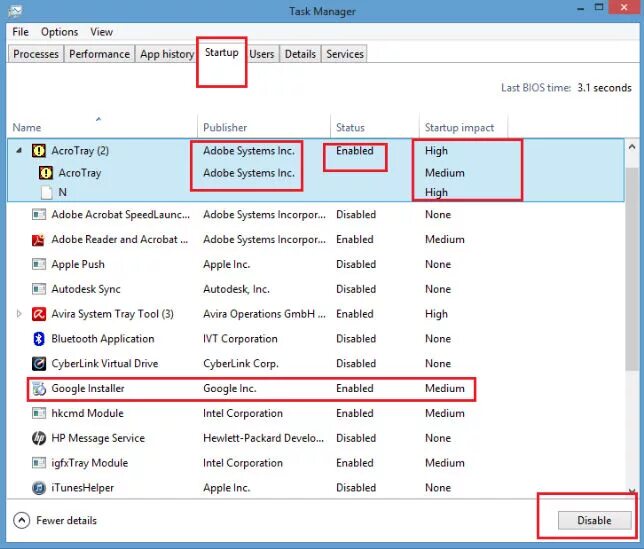Select the Bluetooth Application row name
Image resolution: width=644 pixels, height=549 pixels.
point(103,339)
